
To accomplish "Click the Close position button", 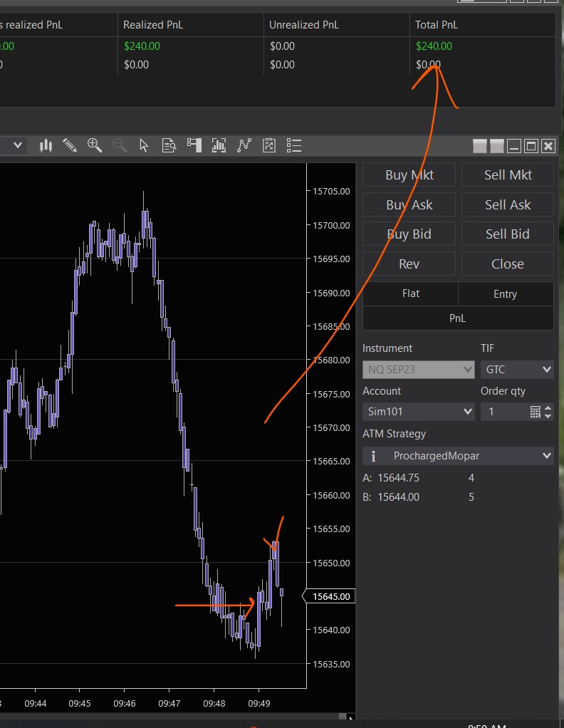I will click(507, 264).
